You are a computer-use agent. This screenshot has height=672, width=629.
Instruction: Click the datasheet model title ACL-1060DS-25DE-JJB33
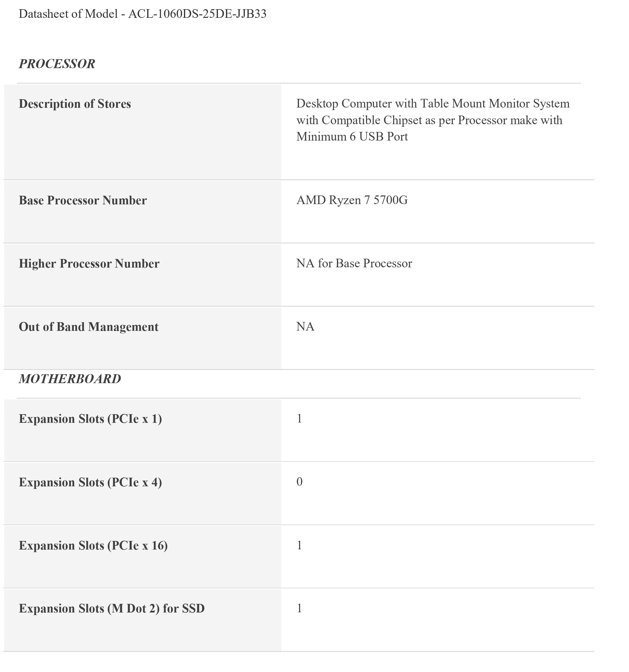tap(142, 14)
